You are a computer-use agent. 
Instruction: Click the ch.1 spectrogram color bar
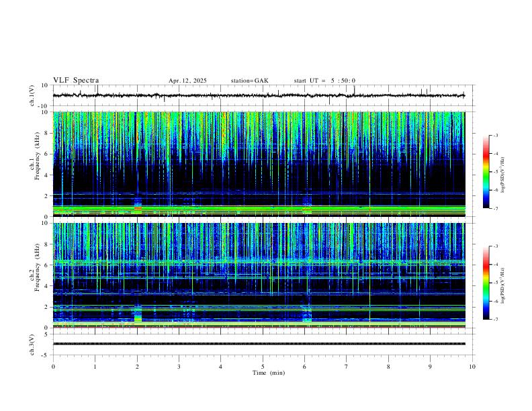486,172
